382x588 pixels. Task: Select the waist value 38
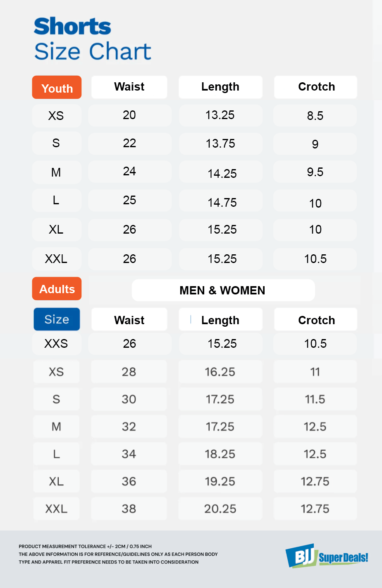(x=129, y=509)
